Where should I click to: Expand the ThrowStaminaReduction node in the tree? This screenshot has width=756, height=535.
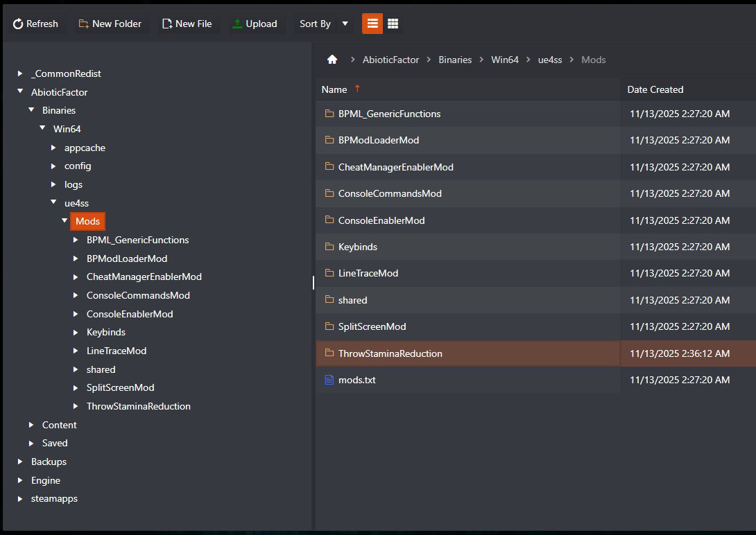click(76, 405)
